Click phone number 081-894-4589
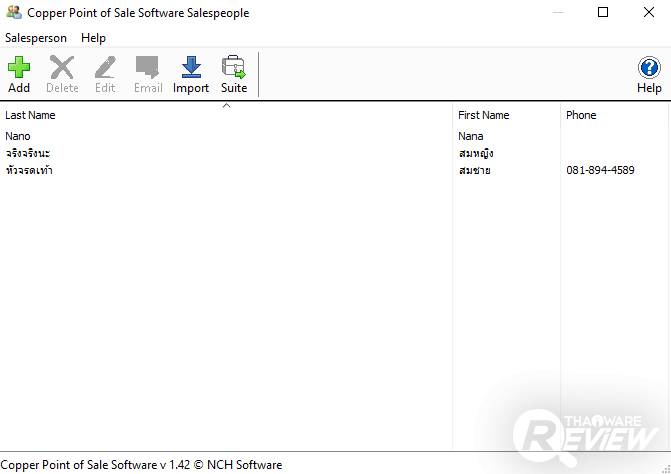 600,170
